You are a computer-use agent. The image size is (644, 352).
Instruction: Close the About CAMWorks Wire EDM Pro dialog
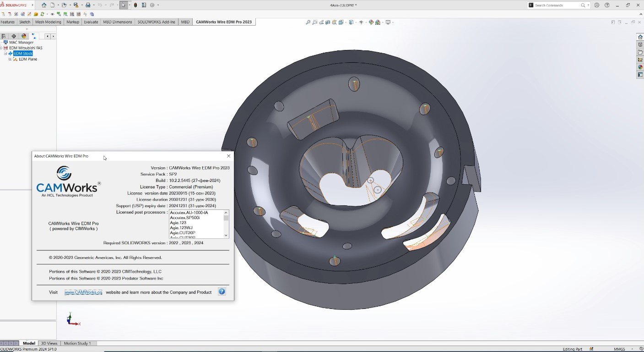pyautogui.click(x=228, y=156)
